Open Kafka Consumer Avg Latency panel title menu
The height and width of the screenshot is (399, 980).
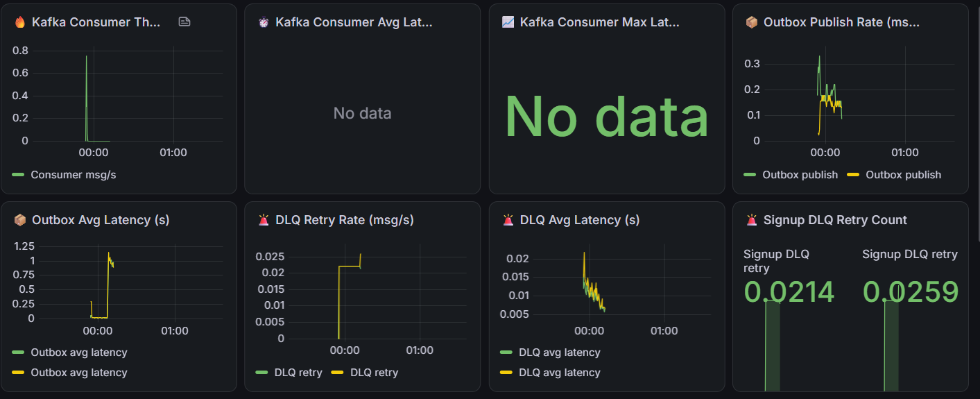354,22
